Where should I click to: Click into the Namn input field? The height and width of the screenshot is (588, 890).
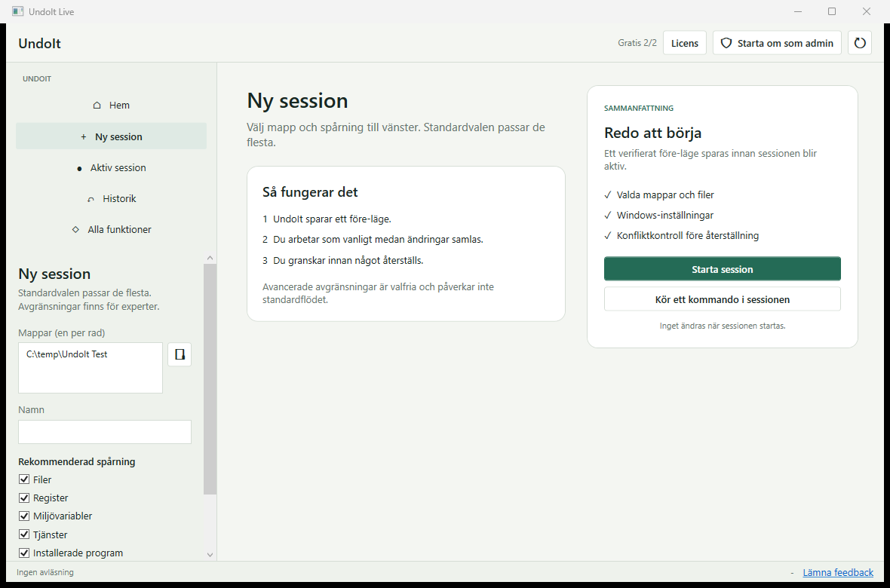105,432
